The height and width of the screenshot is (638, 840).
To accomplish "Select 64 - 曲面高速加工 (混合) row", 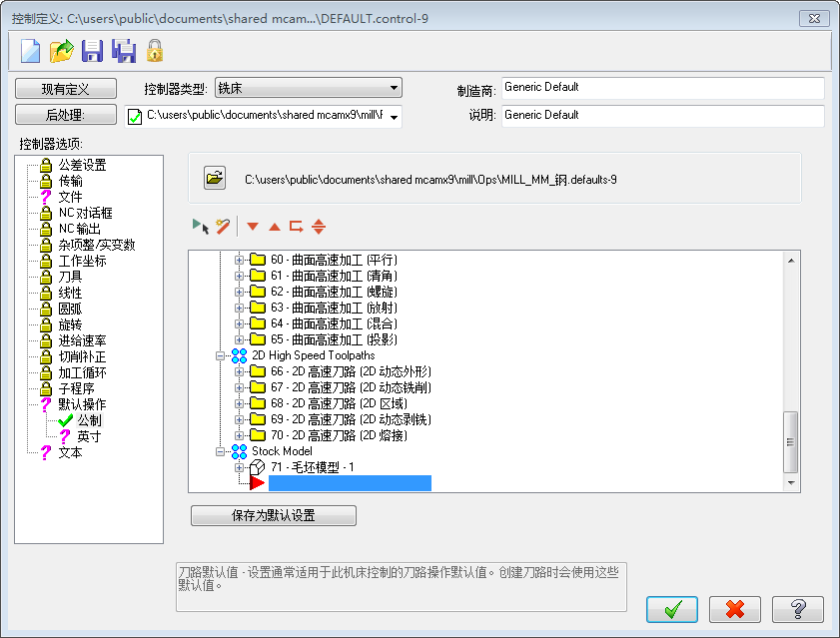I will point(335,323).
